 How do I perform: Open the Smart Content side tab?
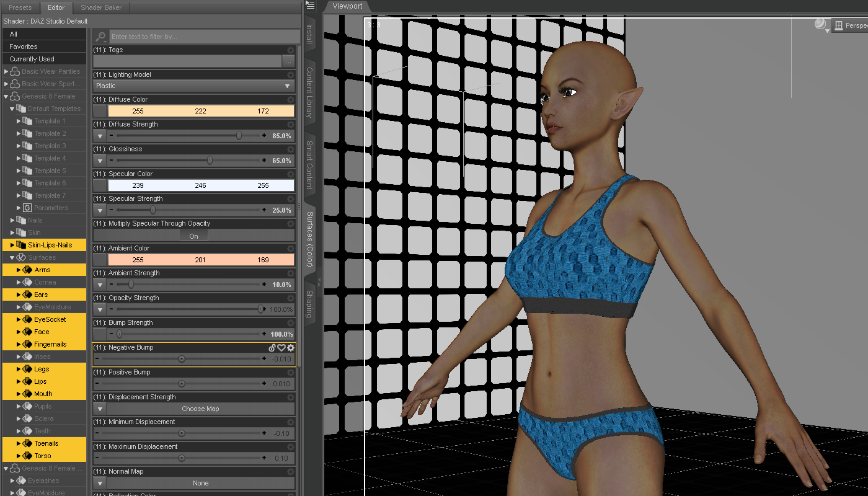click(309, 164)
